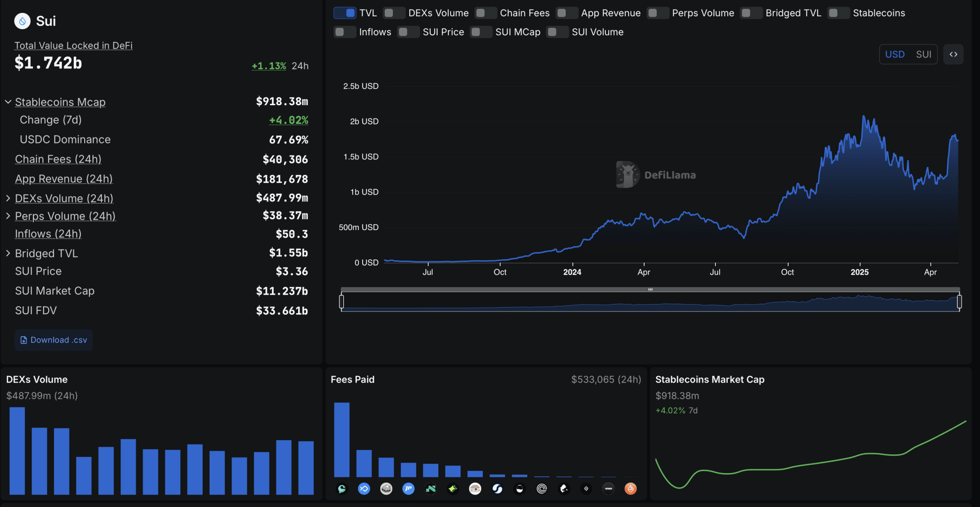This screenshot has width=980, height=507.
Task: Expand the Bridged TVL row
Action: click(8, 253)
